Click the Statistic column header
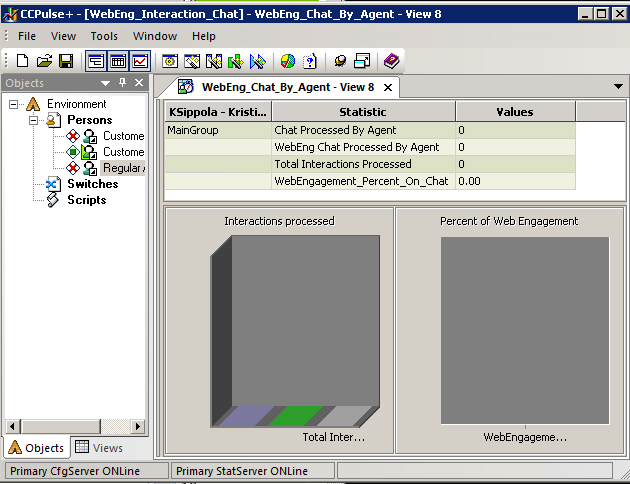Screen dimensions: 630x484 click(x=362, y=112)
